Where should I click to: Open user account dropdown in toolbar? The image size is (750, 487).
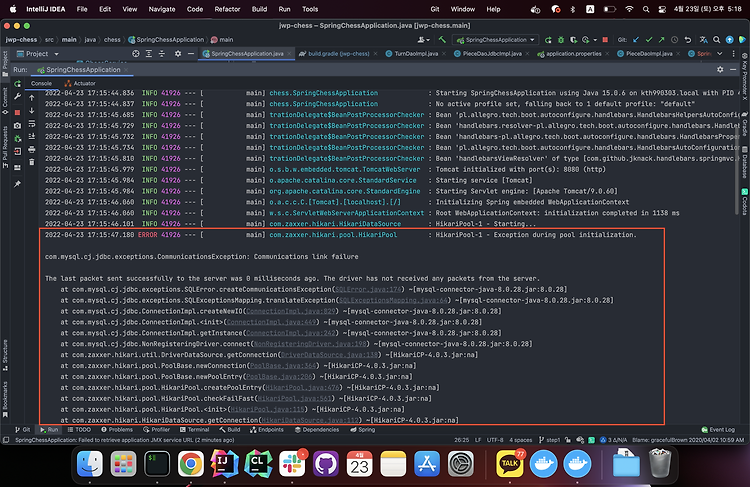pos(424,40)
